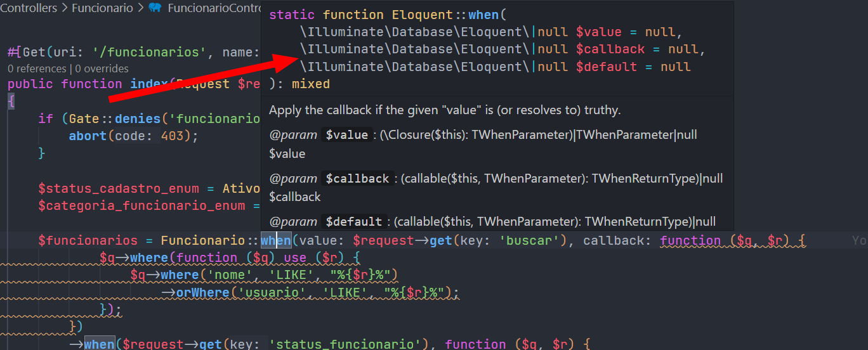This screenshot has width=868, height=350.
Task: Open the Funcionario breadcrumb folder
Action: pyautogui.click(x=102, y=8)
